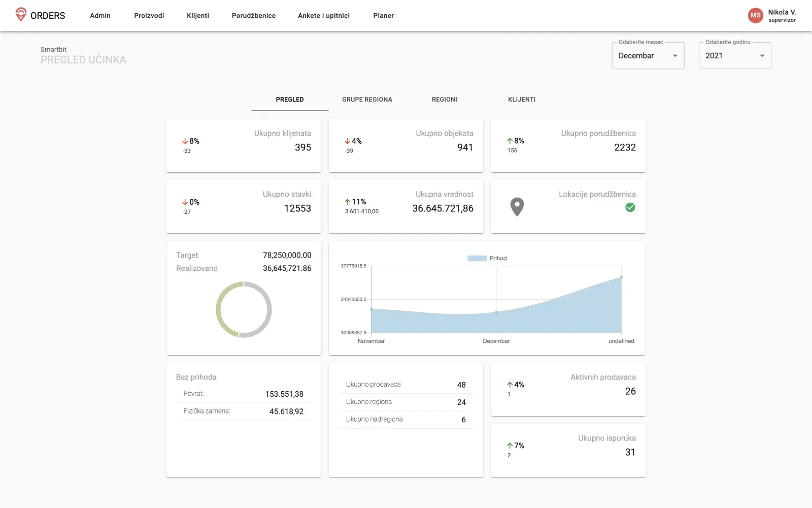Click the green up arrow in Ukupno porudžbenica
The height and width of the screenshot is (508, 812).
tap(510, 141)
